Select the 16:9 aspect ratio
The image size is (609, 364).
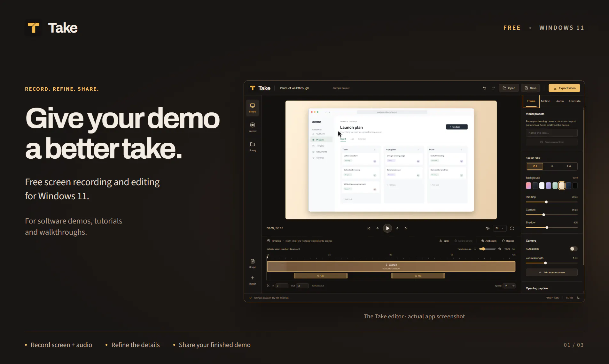coord(535,166)
